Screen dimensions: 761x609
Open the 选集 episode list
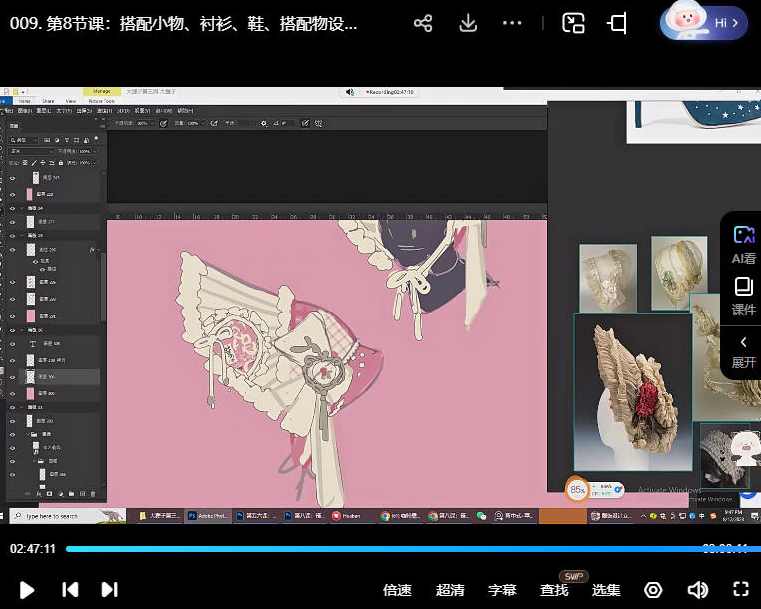click(x=606, y=590)
